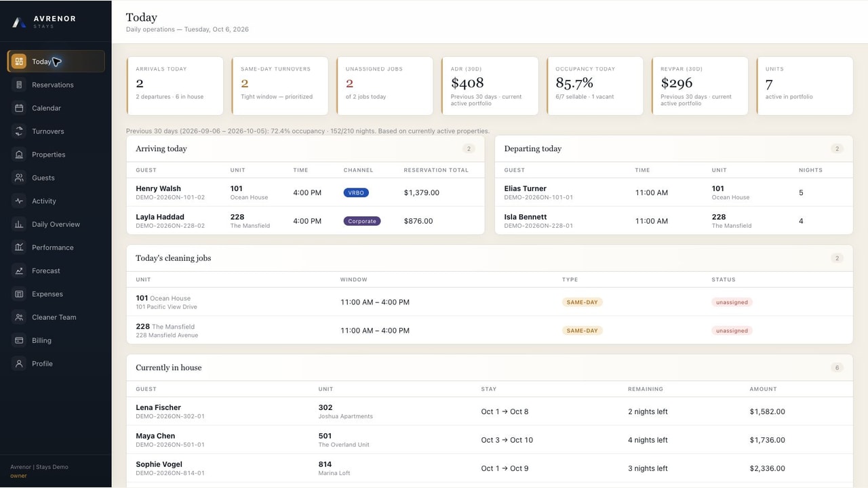Click the Guests people icon

point(19,178)
